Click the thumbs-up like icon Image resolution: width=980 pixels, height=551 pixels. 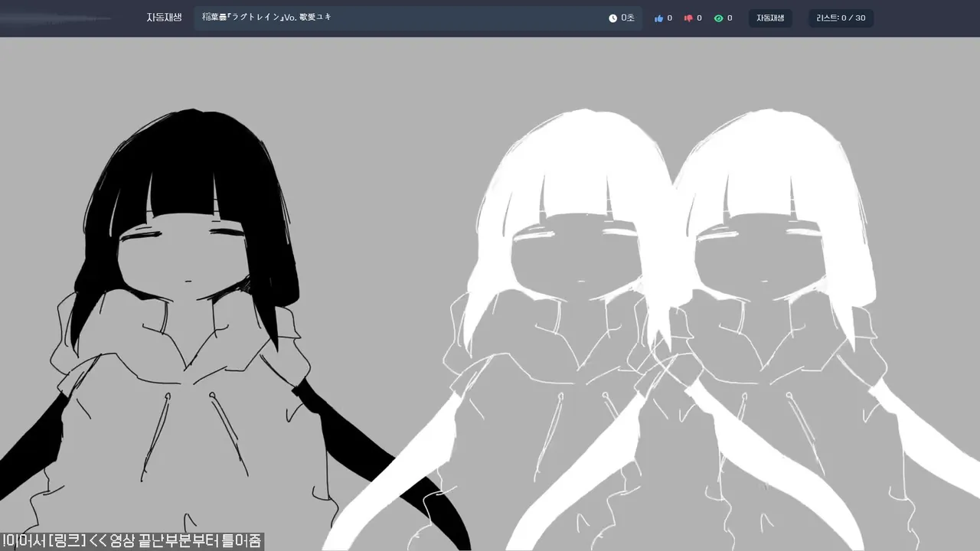(658, 18)
